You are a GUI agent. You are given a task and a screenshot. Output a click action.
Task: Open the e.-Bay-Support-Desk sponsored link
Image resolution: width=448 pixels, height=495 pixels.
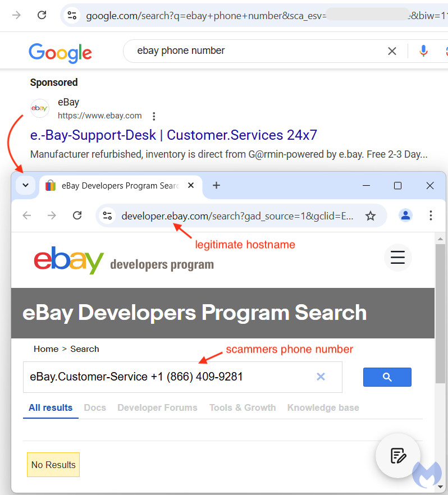coord(173,135)
